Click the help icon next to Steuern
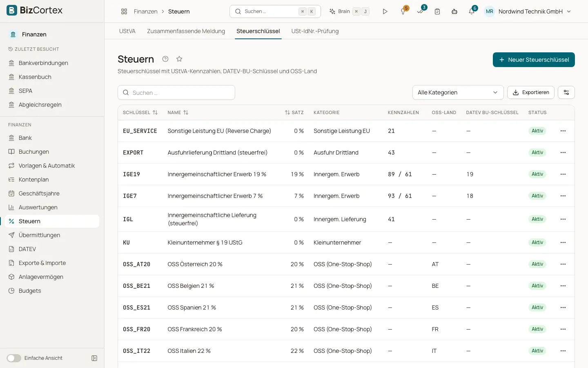 coord(165,59)
